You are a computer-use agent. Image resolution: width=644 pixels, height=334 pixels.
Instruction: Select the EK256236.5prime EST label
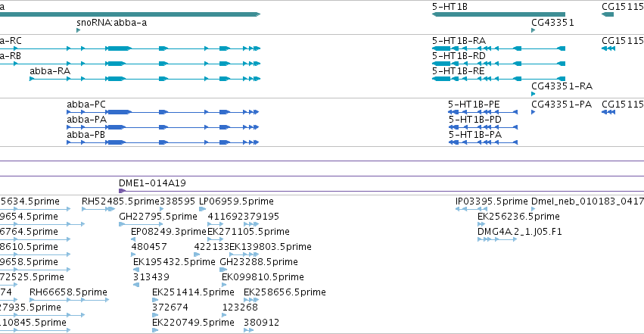point(518,217)
